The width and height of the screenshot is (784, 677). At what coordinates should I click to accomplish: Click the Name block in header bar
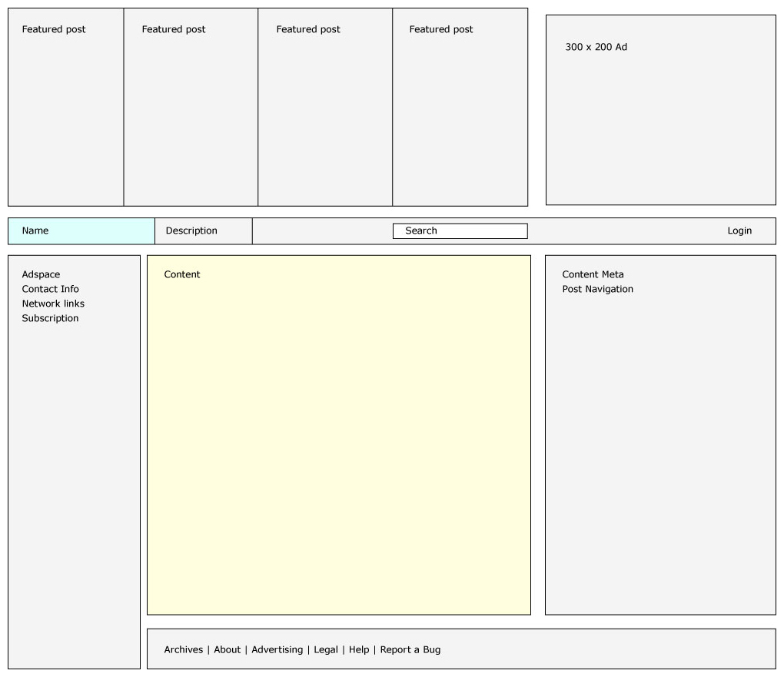(x=81, y=231)
